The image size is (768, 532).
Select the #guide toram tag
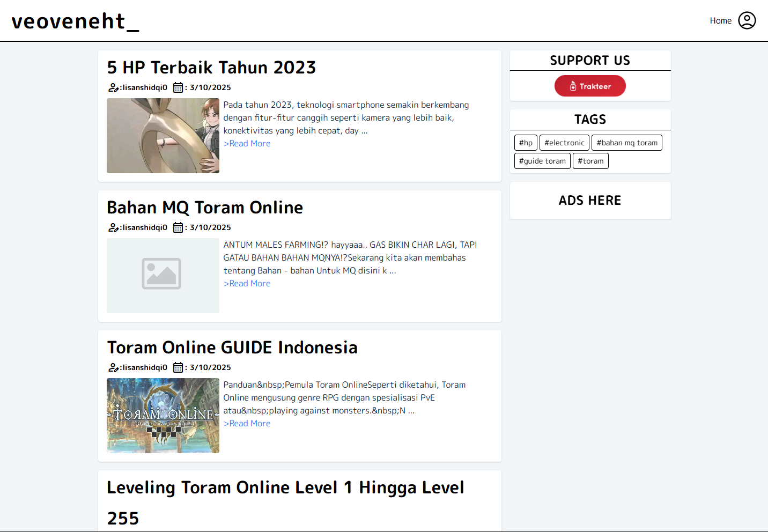[542, 161]
